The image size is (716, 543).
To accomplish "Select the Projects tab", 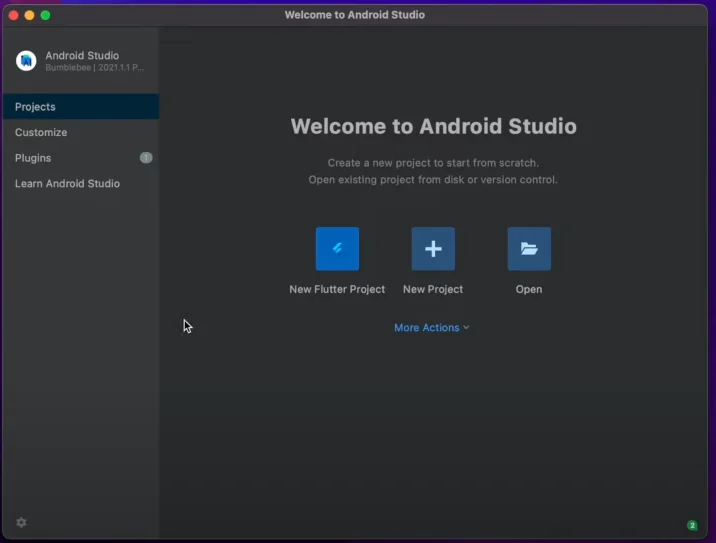I will click(35, 107).
